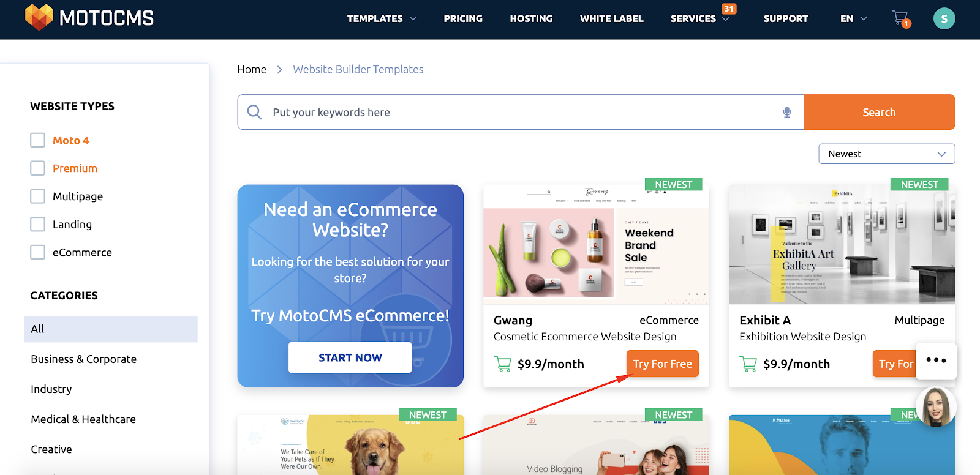Expand the EN language selector

pos(854,18)
